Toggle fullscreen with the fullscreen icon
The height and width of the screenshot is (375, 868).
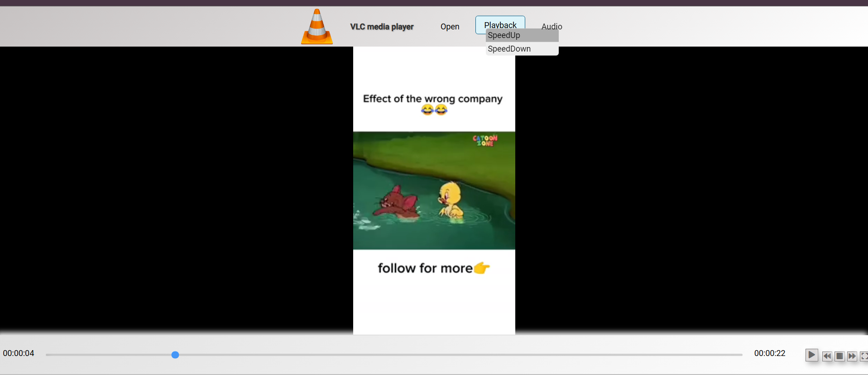[x=864, y=356]
